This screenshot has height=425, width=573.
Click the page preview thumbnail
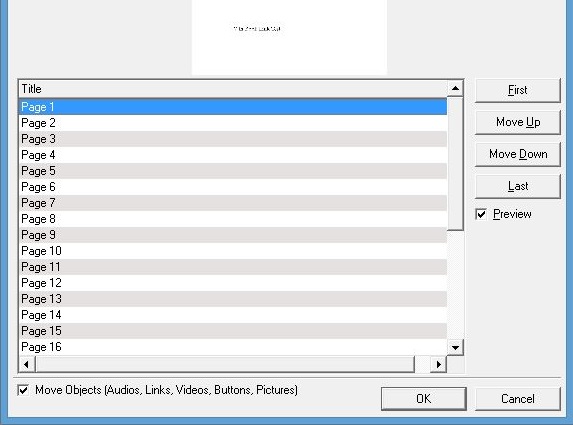pos(289,37)
